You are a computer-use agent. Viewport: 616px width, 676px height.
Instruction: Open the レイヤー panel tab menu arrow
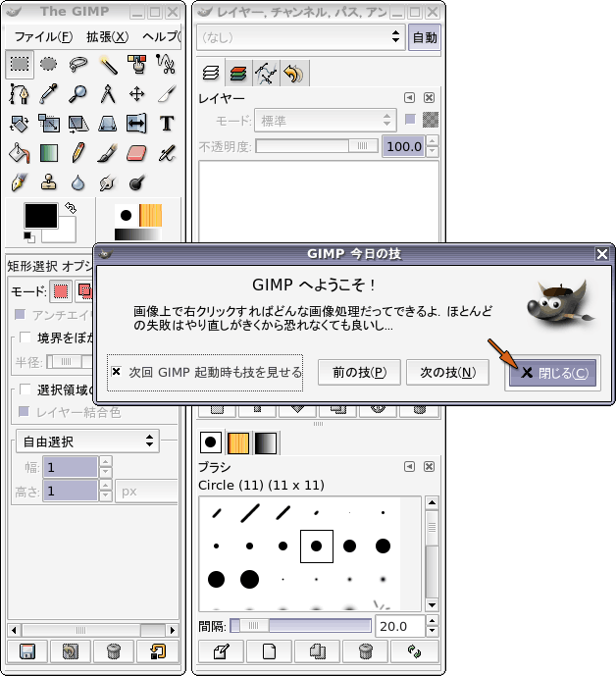[409, 98]
